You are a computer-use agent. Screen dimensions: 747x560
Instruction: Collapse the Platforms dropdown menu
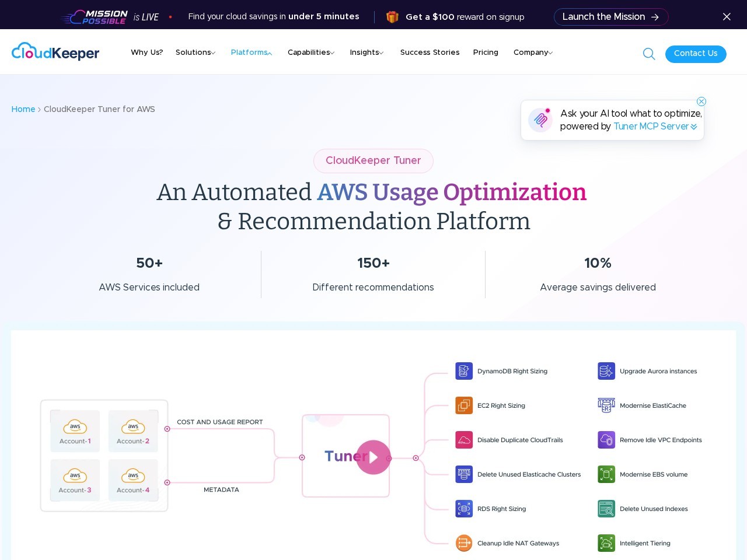point(252,52)
